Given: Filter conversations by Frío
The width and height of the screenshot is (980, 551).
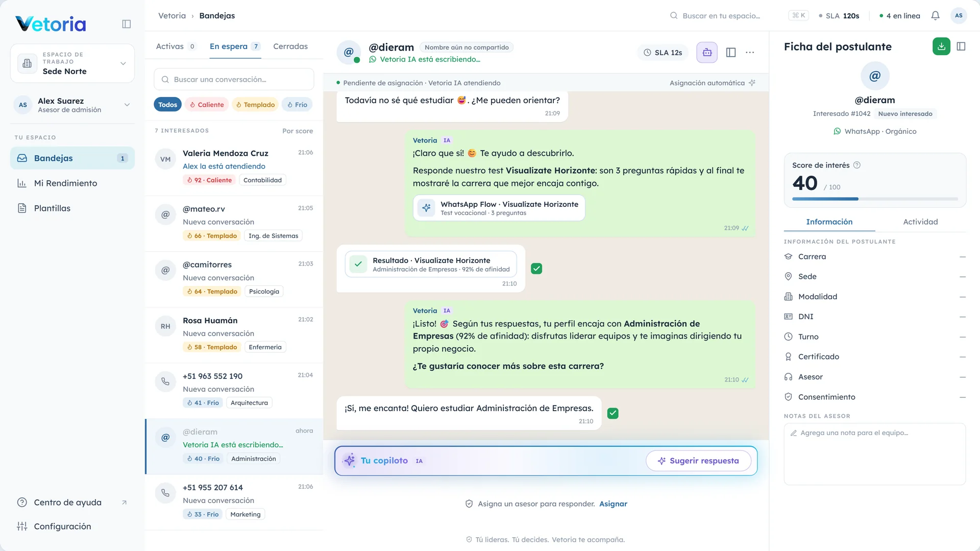Looking at the screenshot, I should tap(297, 105).
